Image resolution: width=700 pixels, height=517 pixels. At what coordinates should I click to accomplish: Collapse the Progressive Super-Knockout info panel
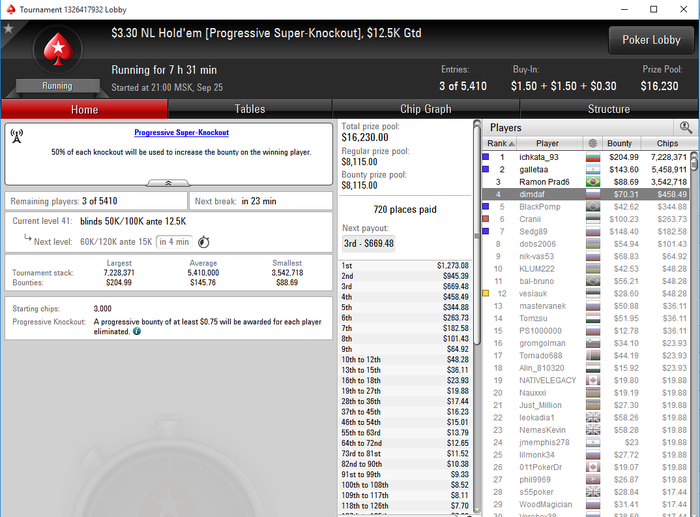click(168, 183)
